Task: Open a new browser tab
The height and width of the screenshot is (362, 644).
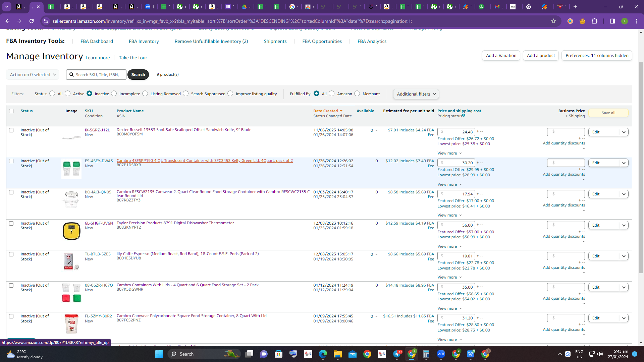Action: point(575,7)
